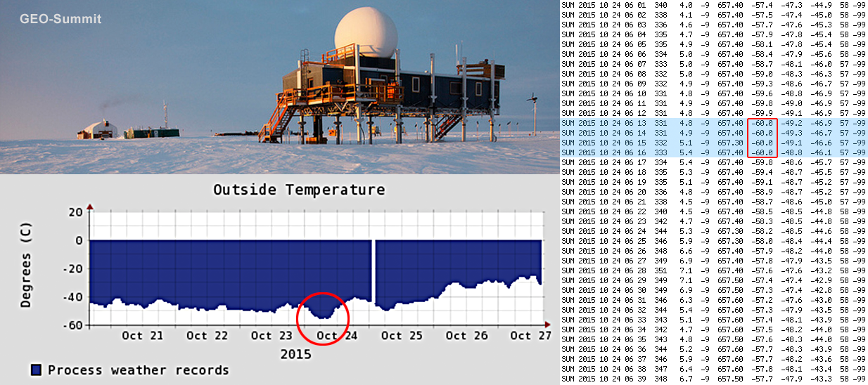Select the first data row, minute 06 01
This screenshot has height=385, width=868.
713,5
